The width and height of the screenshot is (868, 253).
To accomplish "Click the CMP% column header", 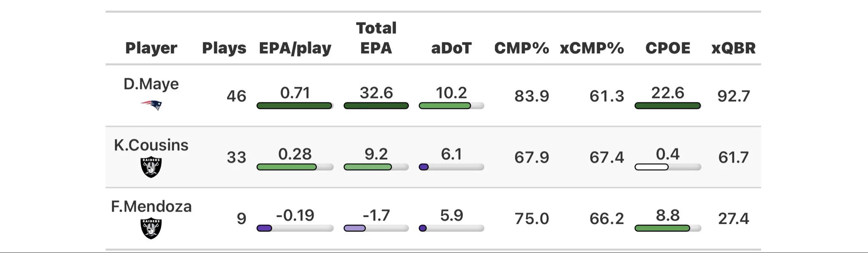I will pyautogui.click(x=522, y=48).
